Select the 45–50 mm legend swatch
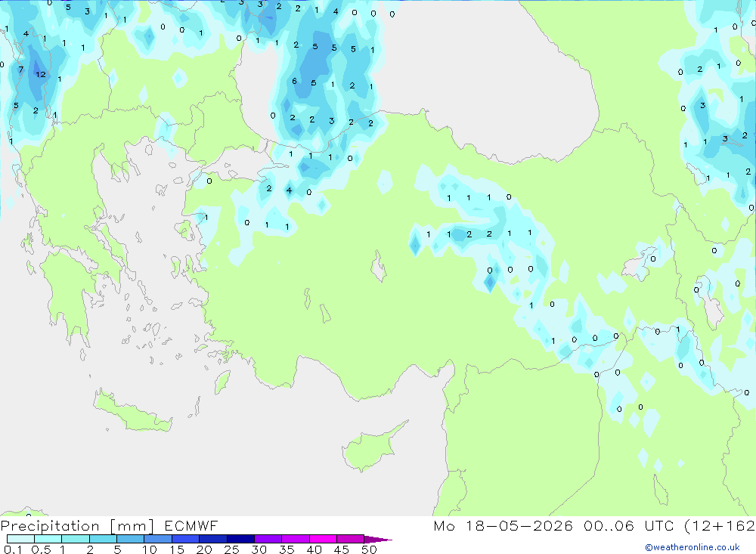The image size is (756, 554). tap(351, 539)
